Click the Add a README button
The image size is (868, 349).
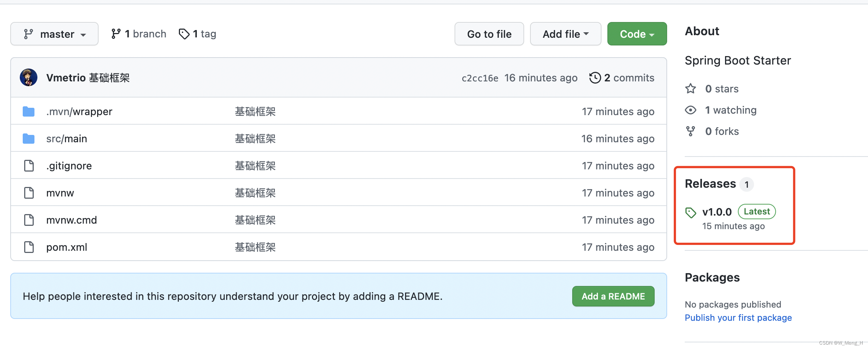pyautogui.click(x=613, y=296)
